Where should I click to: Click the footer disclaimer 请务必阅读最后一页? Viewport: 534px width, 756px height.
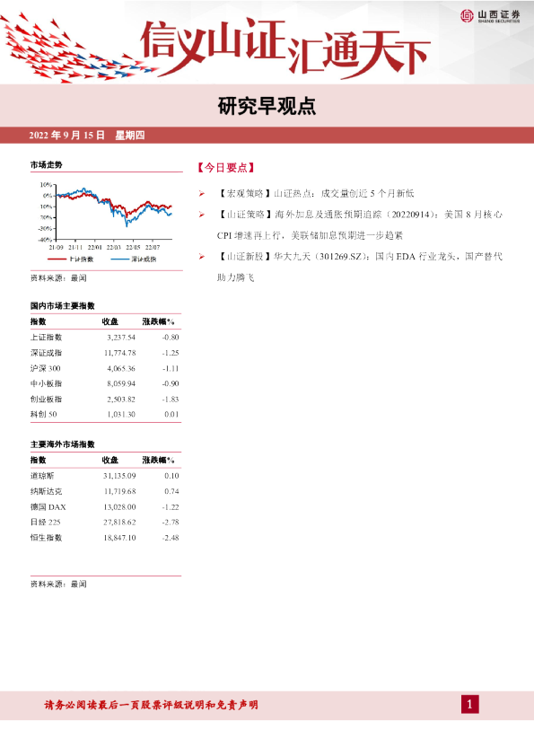point(152,705)
